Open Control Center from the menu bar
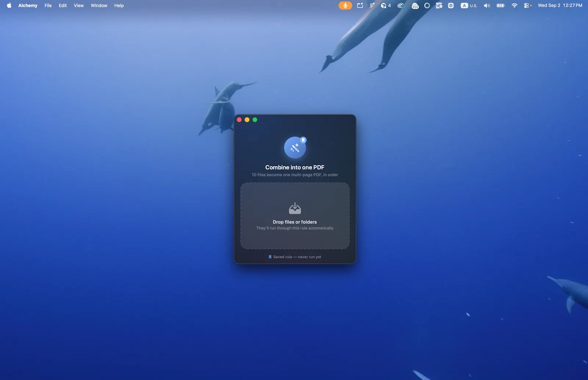 [x=527, y=6]
